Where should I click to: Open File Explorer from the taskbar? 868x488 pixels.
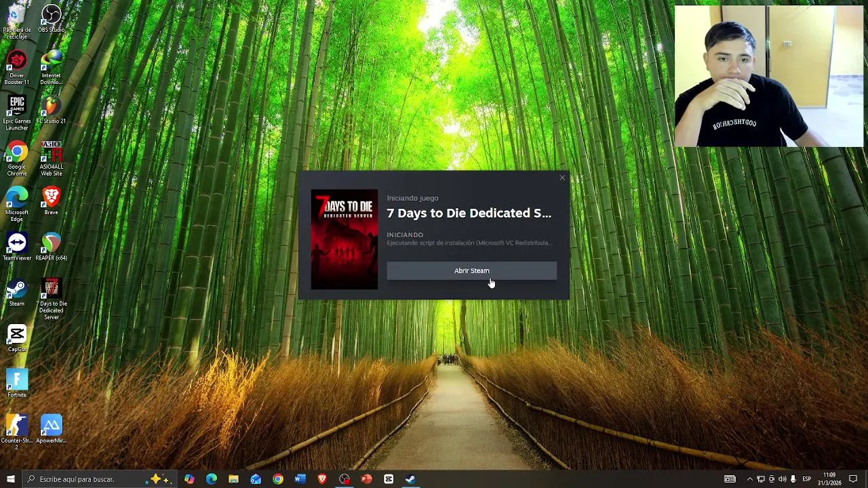coord(233,479)
